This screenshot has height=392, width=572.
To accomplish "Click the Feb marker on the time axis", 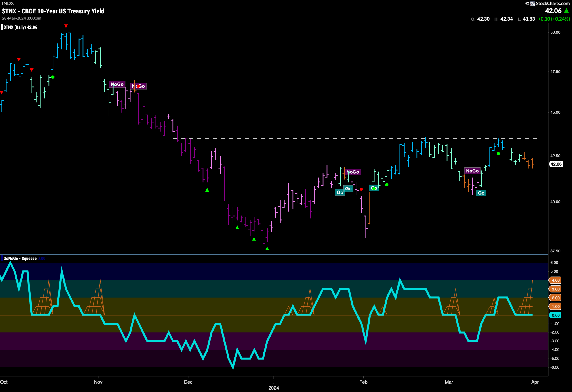I will (363, 382).
